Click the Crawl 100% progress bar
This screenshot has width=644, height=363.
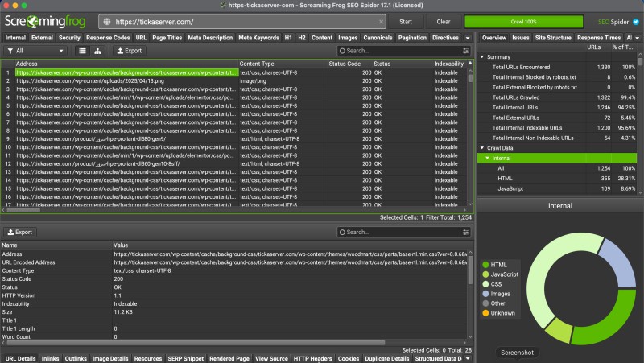(524, 22)
